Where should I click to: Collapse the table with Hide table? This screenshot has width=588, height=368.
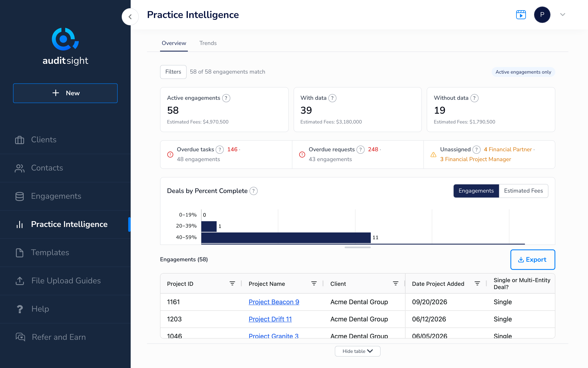tap(357, 351)
